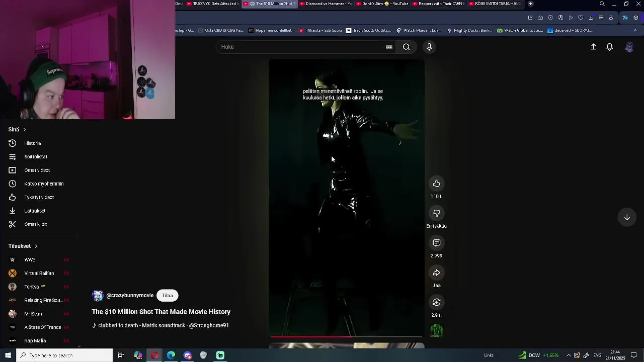Share the Short via Jaa icon
This screenshot has height=362, width=644.
tap(436, 273)
